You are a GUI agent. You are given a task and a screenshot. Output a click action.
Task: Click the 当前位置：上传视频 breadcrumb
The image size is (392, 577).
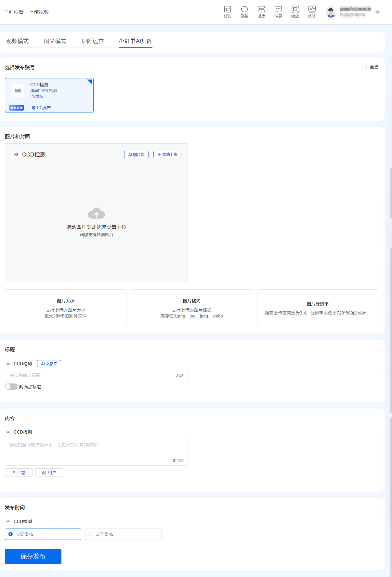26,12
